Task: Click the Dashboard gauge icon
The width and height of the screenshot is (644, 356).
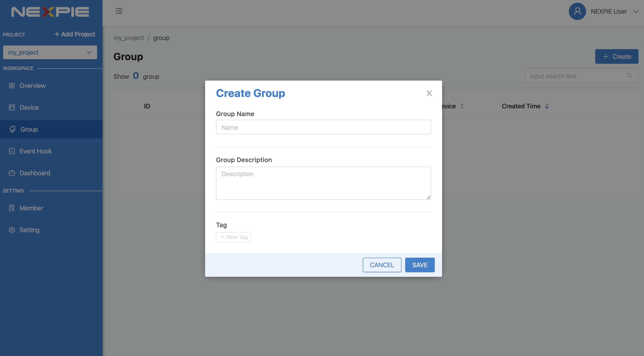Action: click(12, 173)
